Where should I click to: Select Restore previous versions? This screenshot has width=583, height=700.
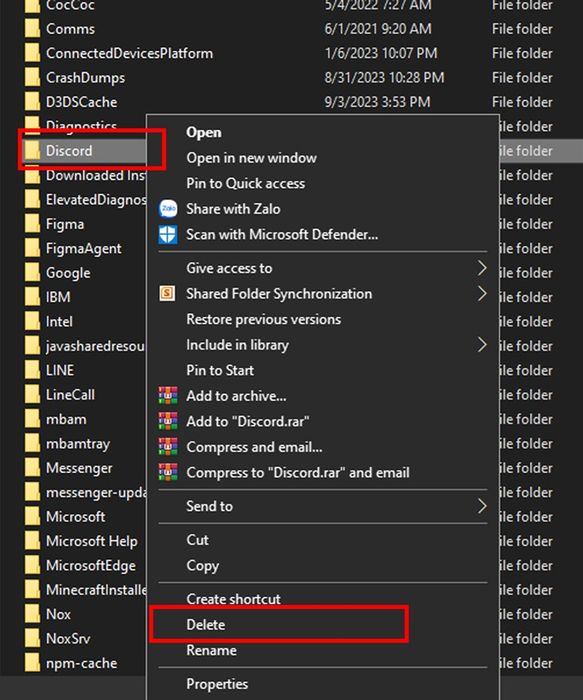tap(263, 319)
